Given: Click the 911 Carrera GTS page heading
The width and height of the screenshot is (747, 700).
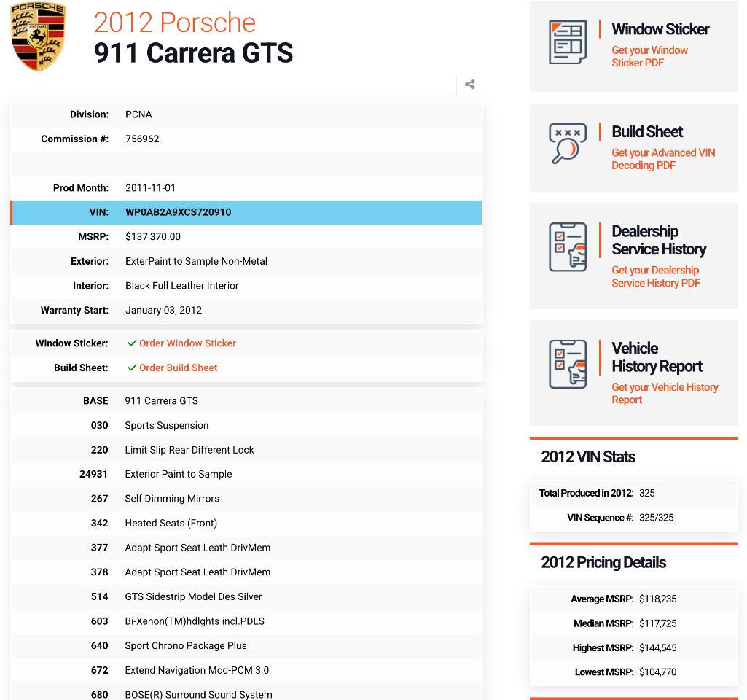Looking at the screenshot, I should (x=193, y=53).
